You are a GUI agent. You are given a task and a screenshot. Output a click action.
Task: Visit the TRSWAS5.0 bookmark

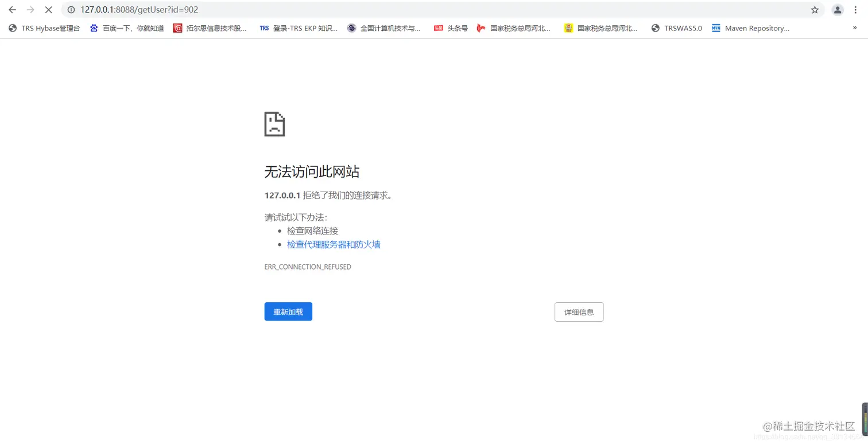[x=676, y=28]
